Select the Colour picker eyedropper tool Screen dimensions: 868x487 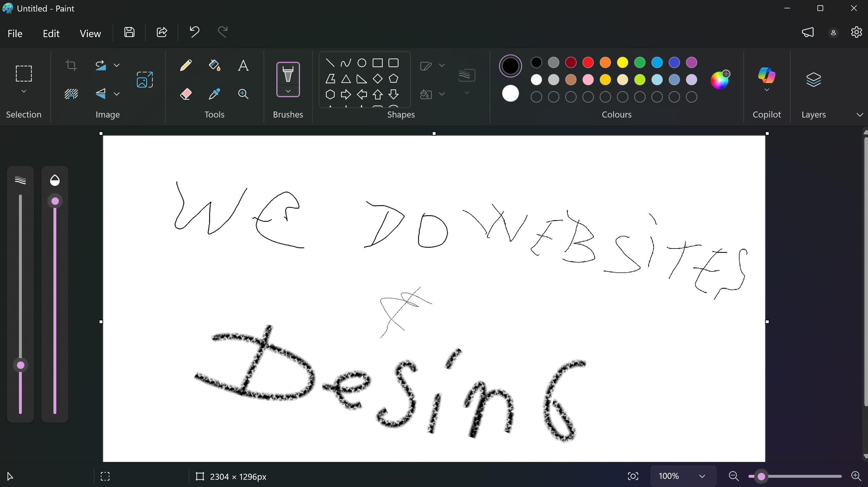[215, 94]
